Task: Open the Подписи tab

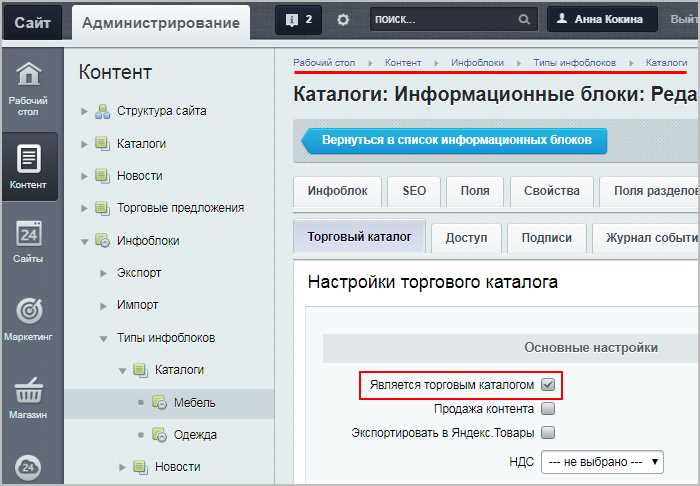Action: 546,237
